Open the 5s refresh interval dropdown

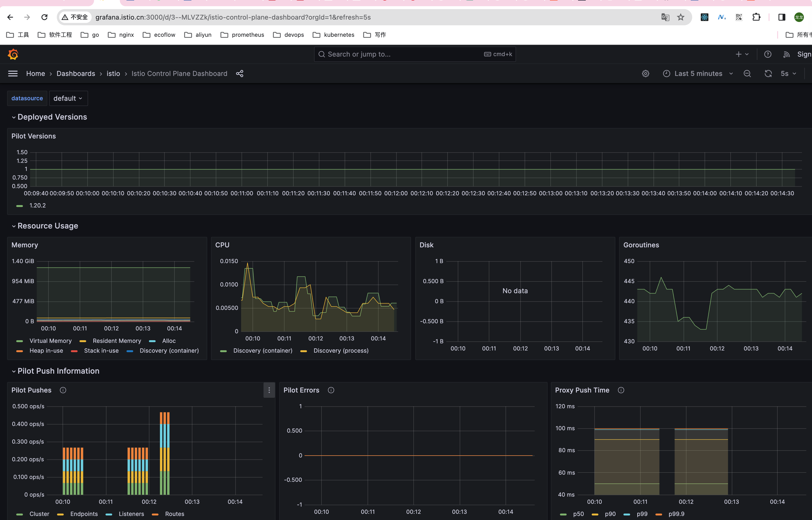coord(788,74)
